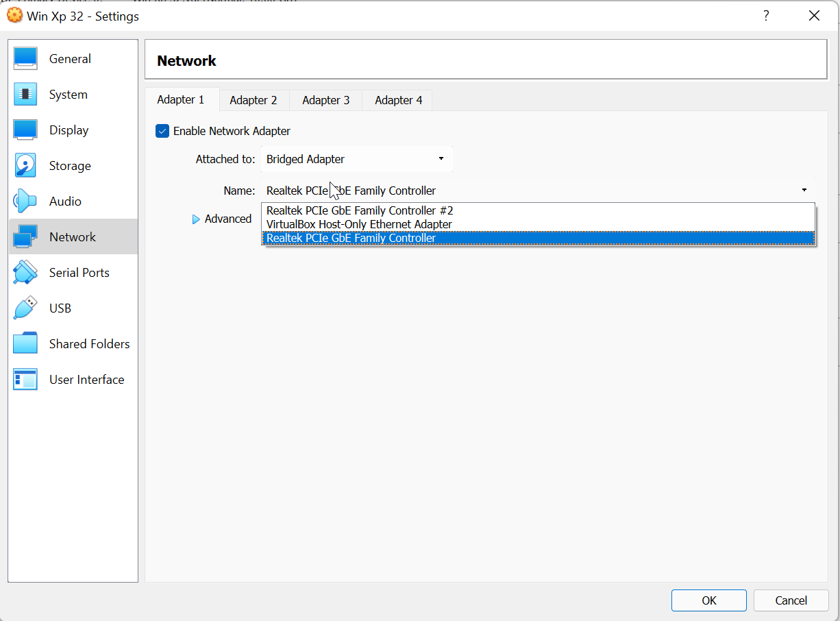Click the System chip icon
The width and height of the screenshot is (840, 621).
click(x=25, y=95)
